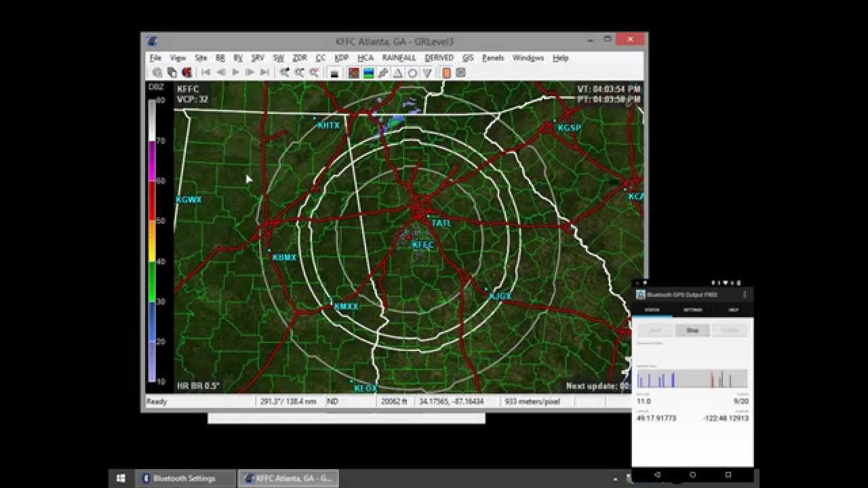Open the SW spectrum width menu

[278, 58]
